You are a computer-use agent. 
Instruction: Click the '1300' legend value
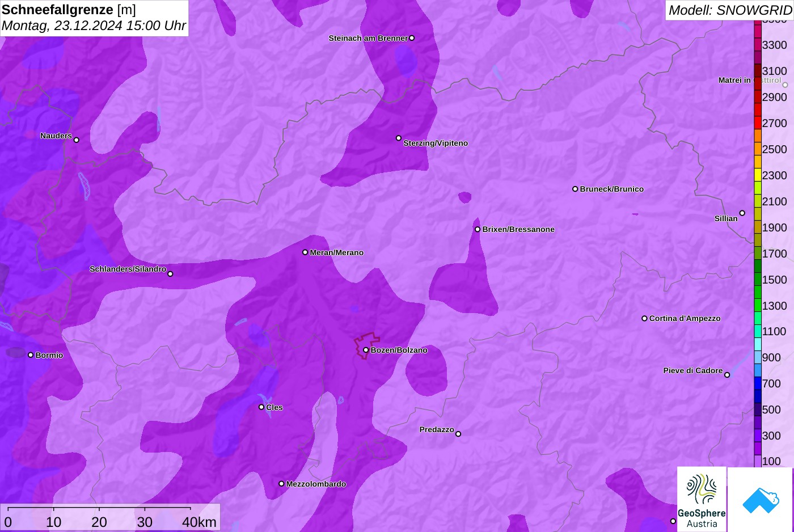click(775, 306)
